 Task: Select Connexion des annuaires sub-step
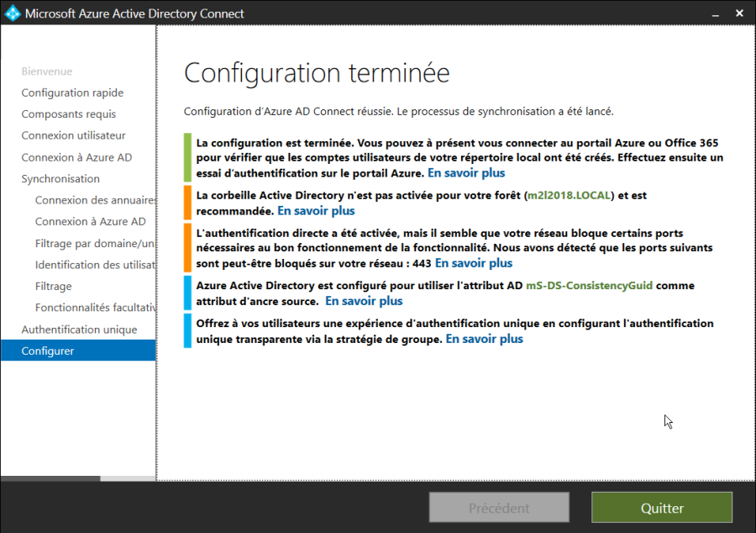(95, 200)
